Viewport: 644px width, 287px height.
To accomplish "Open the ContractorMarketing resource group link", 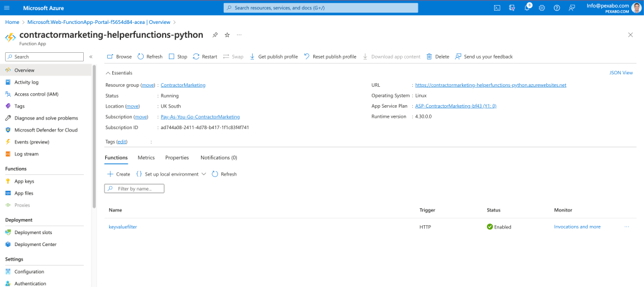I will (x=183, y=85).
